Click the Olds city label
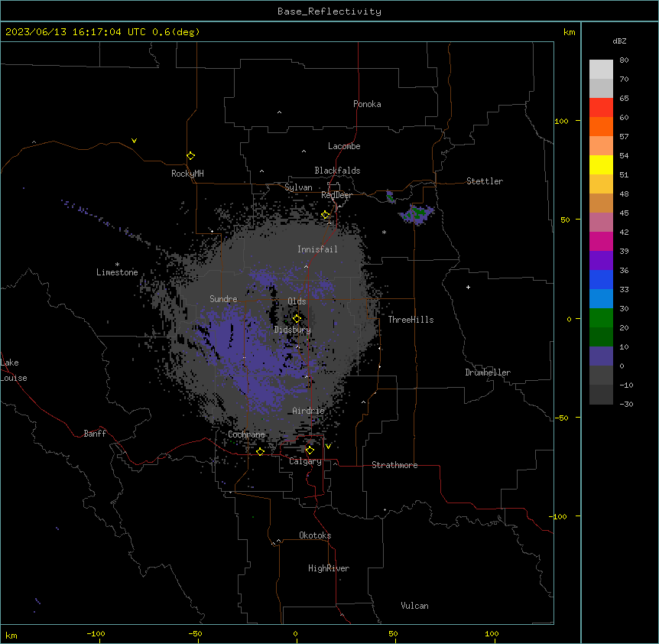Screen dimensions: 659x644 pyautogui.click(x=297, y=301)
